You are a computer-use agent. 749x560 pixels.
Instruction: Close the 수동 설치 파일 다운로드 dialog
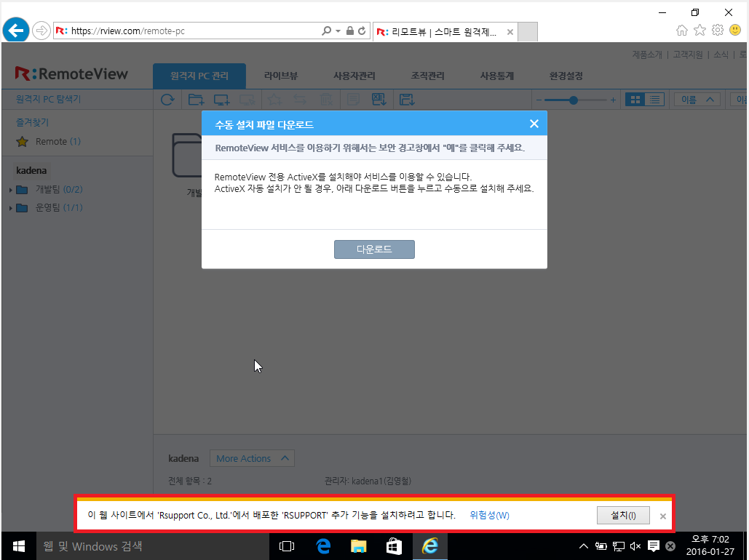(x=534, y=124)
